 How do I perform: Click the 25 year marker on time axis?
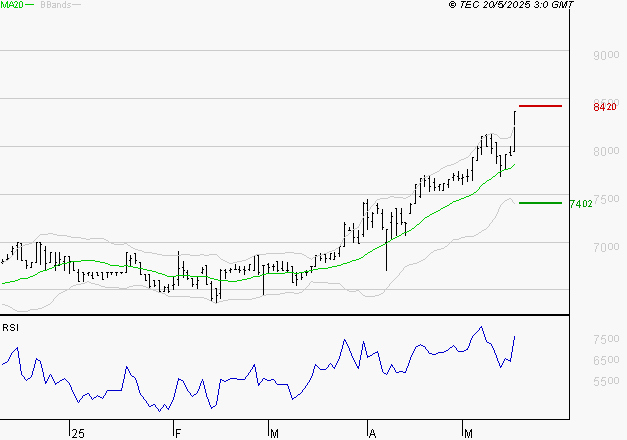(x=78, y=434)
